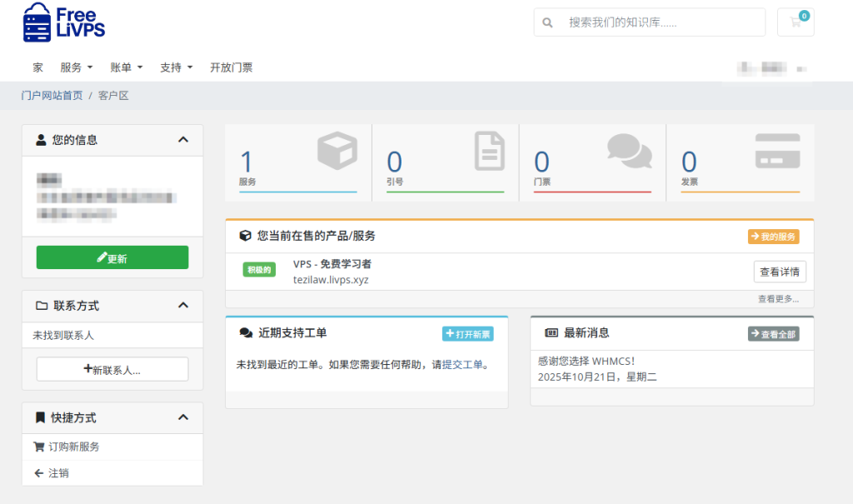853x504 pixels.
Task: Click the 查看详情 button for the VPS
Action: (779, 272)
